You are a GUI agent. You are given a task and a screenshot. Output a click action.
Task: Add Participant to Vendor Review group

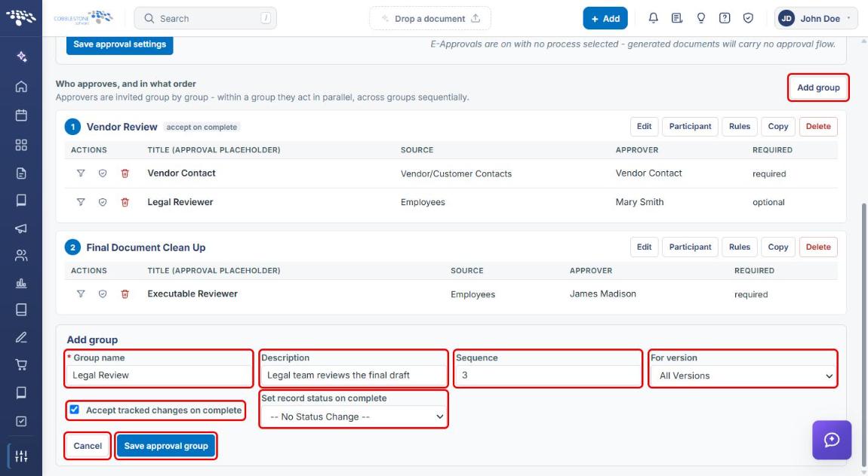tap(691, 126)
